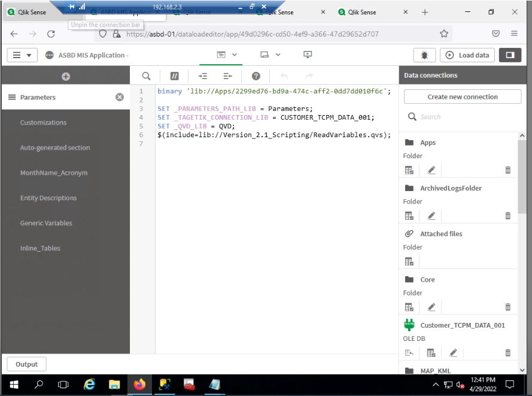The height and width of the screenshot is (396, 532).
Task: Open the Entity Descriptions section
Action: tap(48, 198)
